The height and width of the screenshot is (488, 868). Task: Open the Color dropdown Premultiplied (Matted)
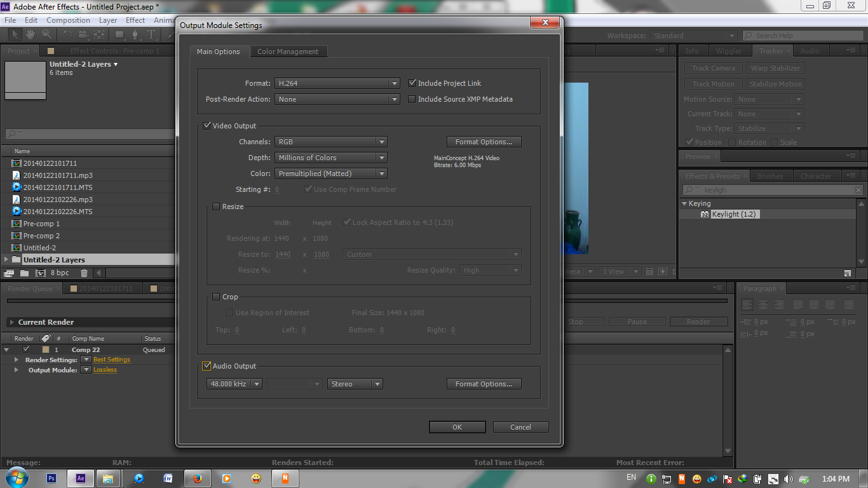331,173
